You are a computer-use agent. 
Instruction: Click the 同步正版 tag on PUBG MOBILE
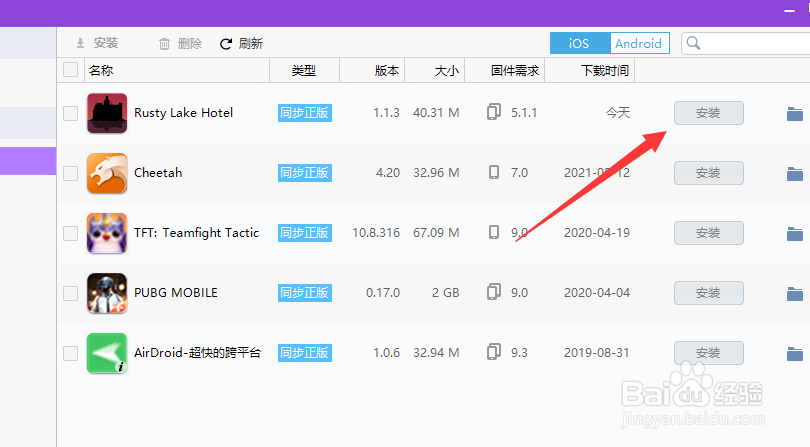pos(305,292)
